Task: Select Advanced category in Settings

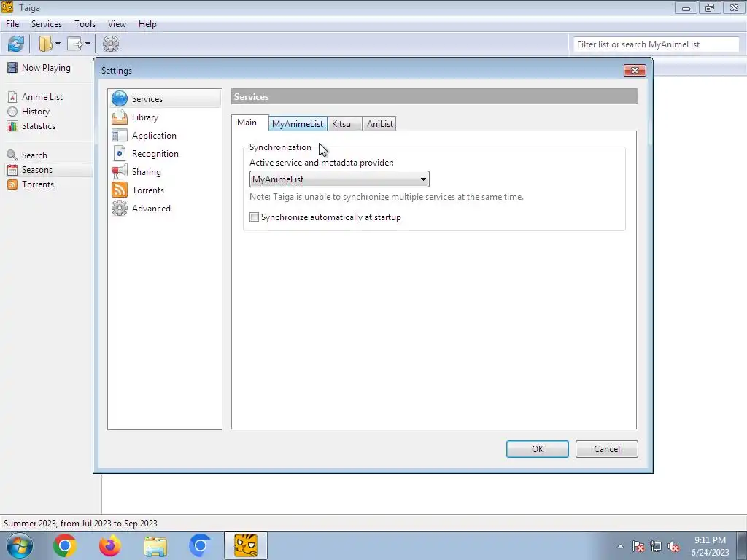Action: pos(165,208)
